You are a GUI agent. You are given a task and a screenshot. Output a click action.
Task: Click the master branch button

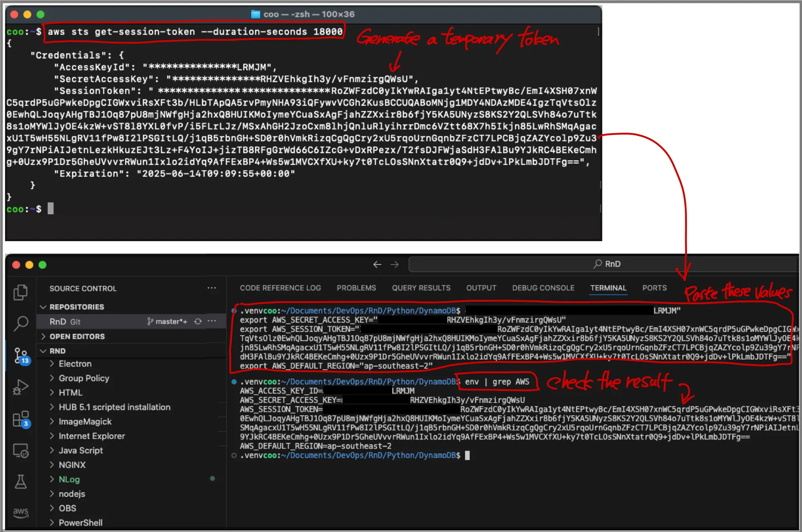coord(167,321)
